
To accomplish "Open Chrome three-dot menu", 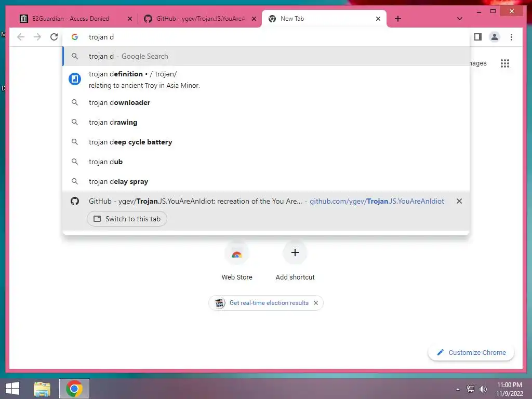I will coord(511,37).
